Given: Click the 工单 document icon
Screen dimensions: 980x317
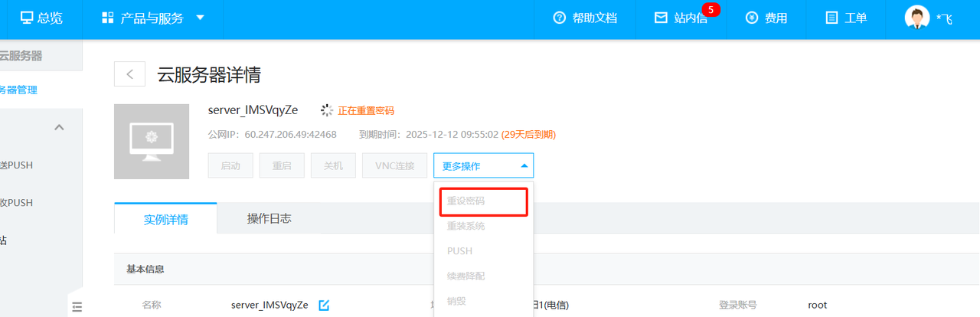Looking at the screenshot, I should point(832,18).
